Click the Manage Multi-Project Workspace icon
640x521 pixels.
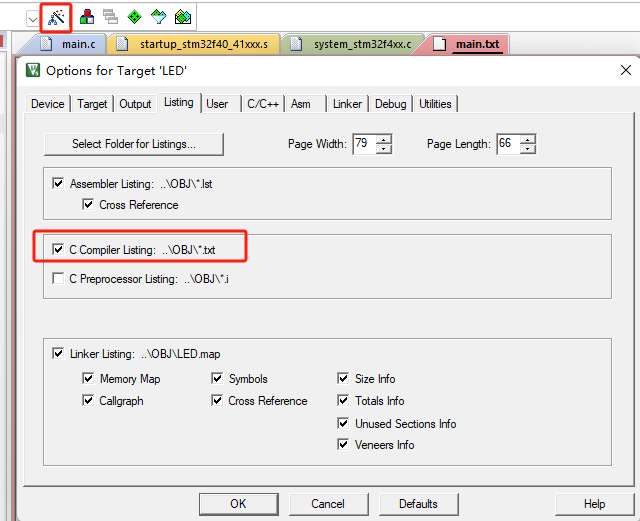(110, 16)
